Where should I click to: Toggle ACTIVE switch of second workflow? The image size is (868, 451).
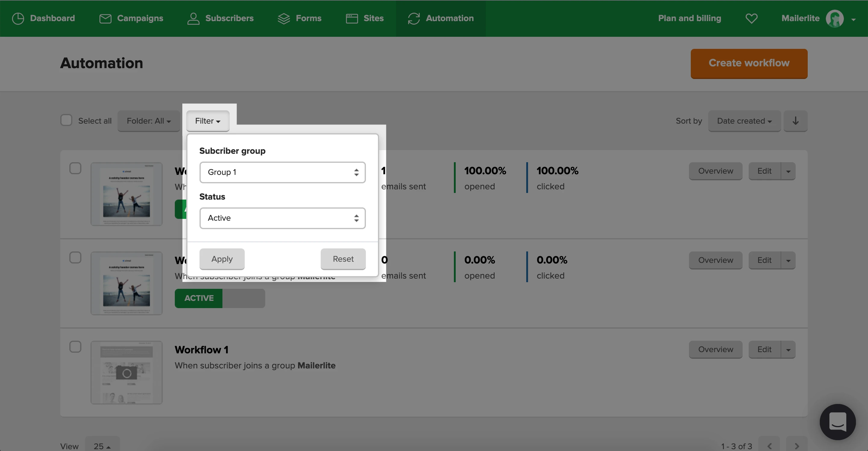[220, 298]
